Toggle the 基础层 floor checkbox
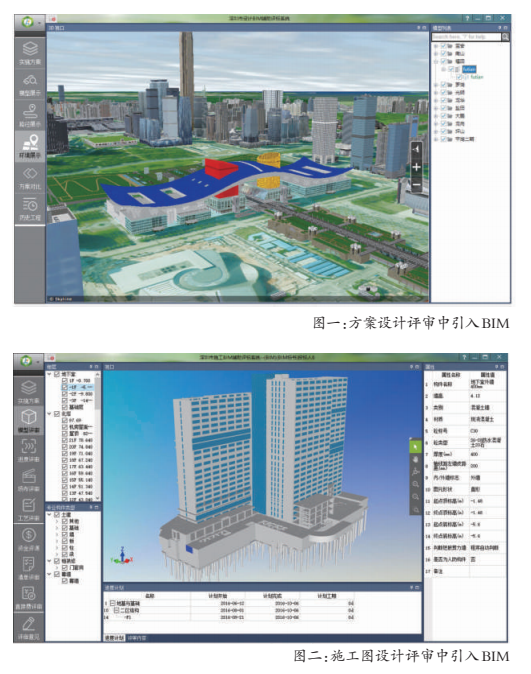Viewport: 531px width, 674px height. (x=65, y=407)
